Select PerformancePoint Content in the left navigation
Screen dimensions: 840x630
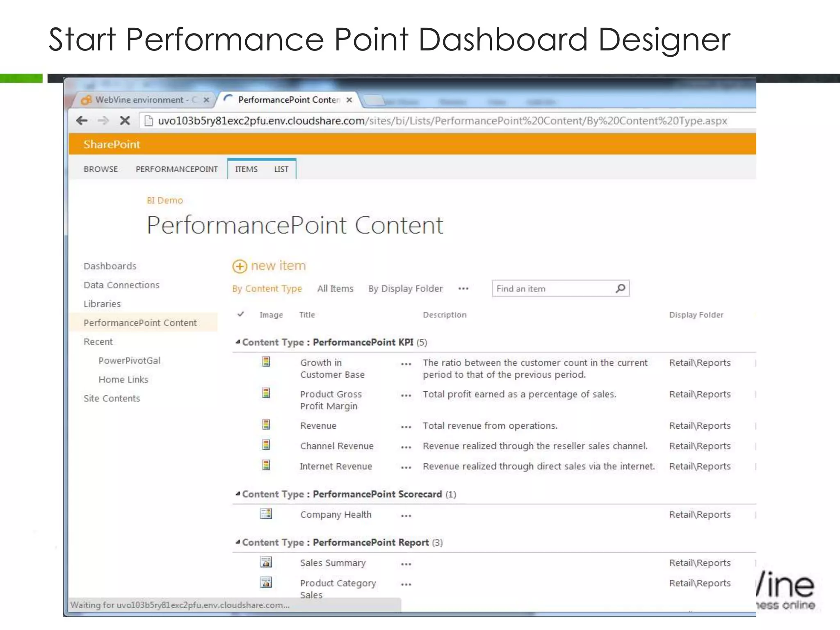point(140,323)
